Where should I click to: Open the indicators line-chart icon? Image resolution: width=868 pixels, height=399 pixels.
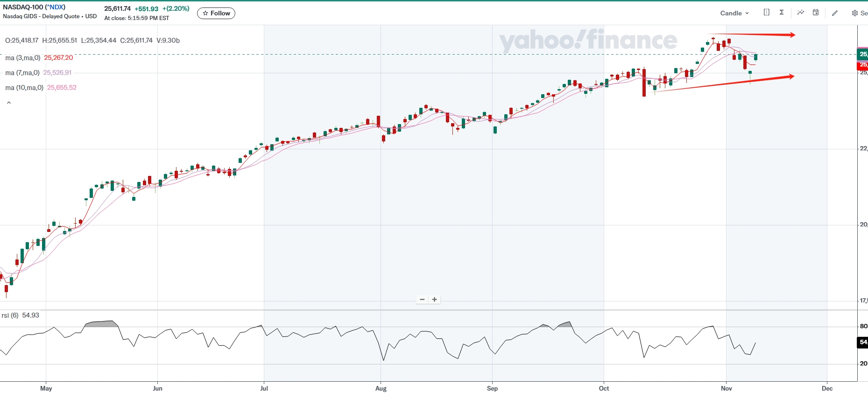(801, 13)
